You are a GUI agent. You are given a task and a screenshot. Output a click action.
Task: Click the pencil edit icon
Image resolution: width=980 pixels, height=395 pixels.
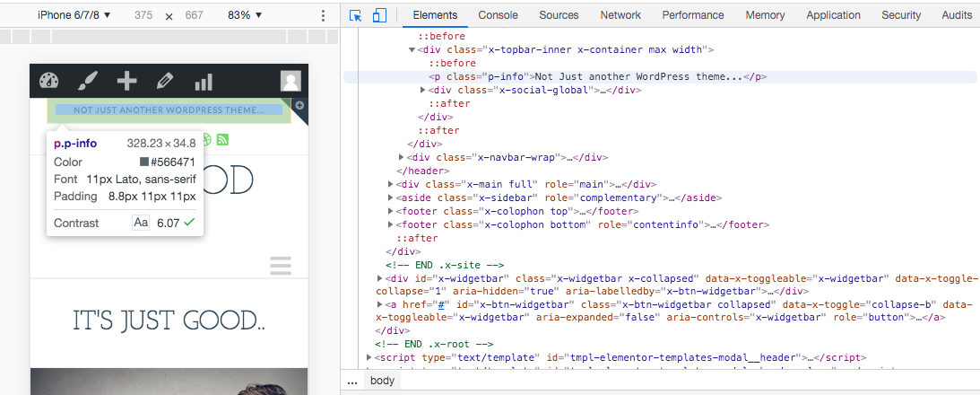(x=164, y=82)
